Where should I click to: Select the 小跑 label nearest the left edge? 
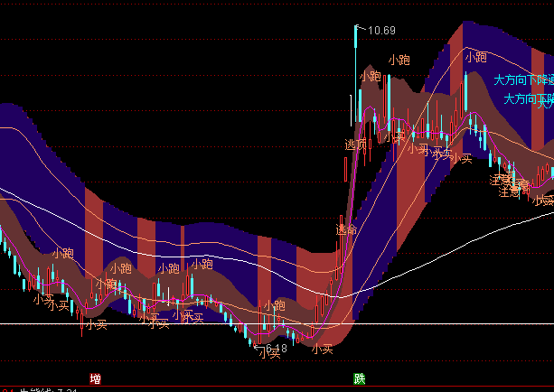coord(62,254)
